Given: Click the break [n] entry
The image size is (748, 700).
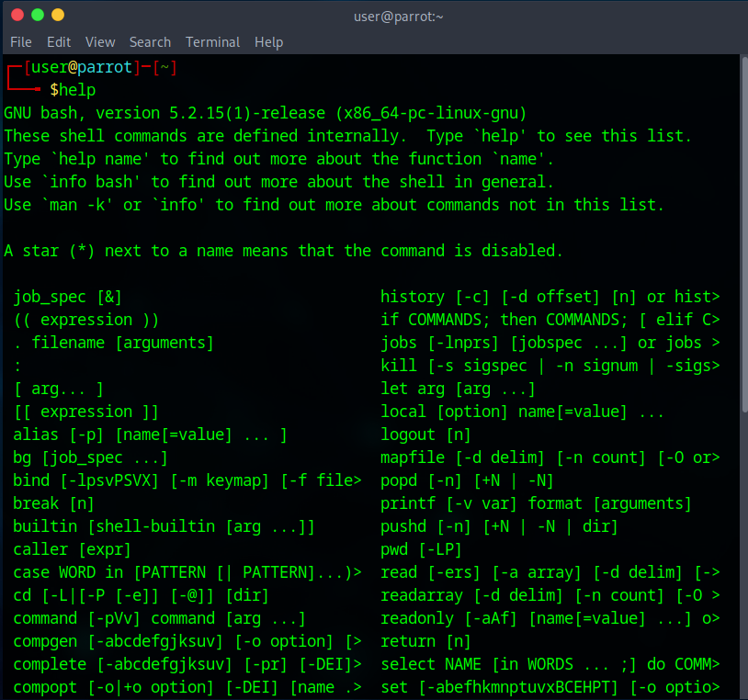Looking at the screenshot, I should pyautogui.click(x=53, y=503).
